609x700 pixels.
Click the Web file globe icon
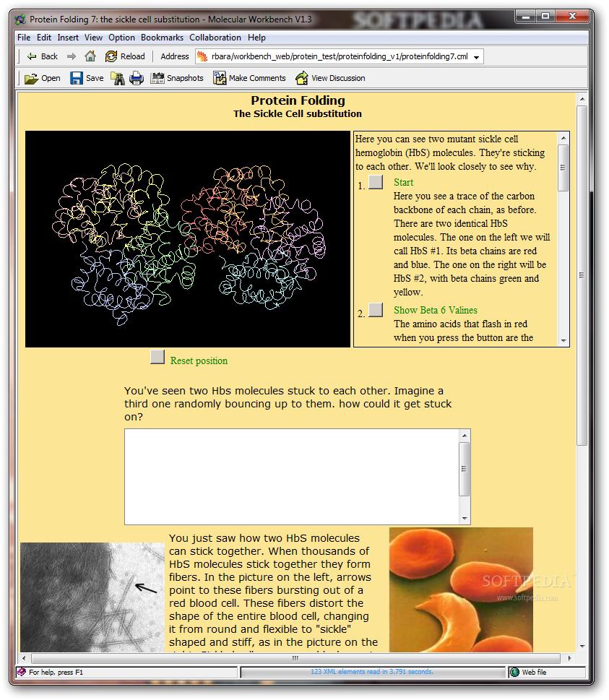tap(514, 672)
